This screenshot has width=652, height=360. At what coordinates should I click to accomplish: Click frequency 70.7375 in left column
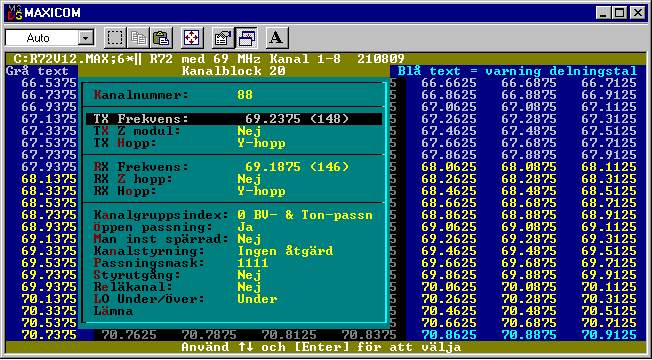(49, 335)
